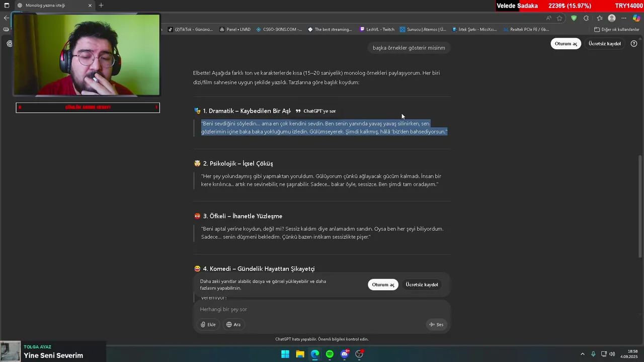Click heading '4. Komedi – Gündelik Hayattan Şikayetçi'

click(254, 269)
